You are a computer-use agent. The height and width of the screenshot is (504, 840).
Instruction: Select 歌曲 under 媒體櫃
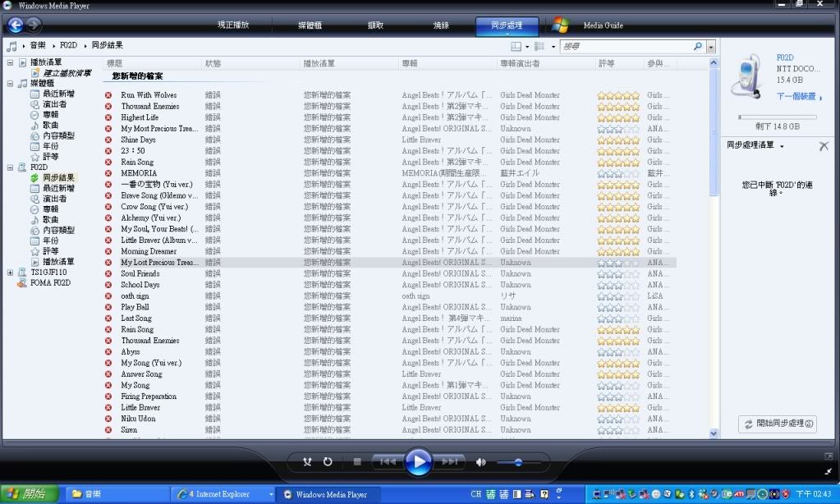(50, 126)
